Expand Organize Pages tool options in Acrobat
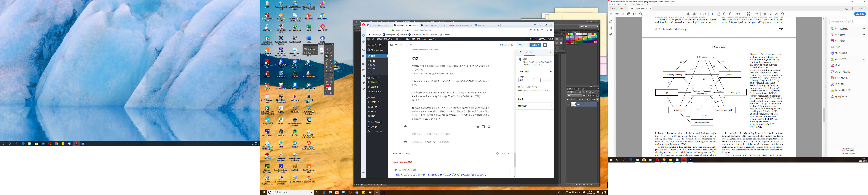Viewport: 868px width, 195px height. coord(864,59)
